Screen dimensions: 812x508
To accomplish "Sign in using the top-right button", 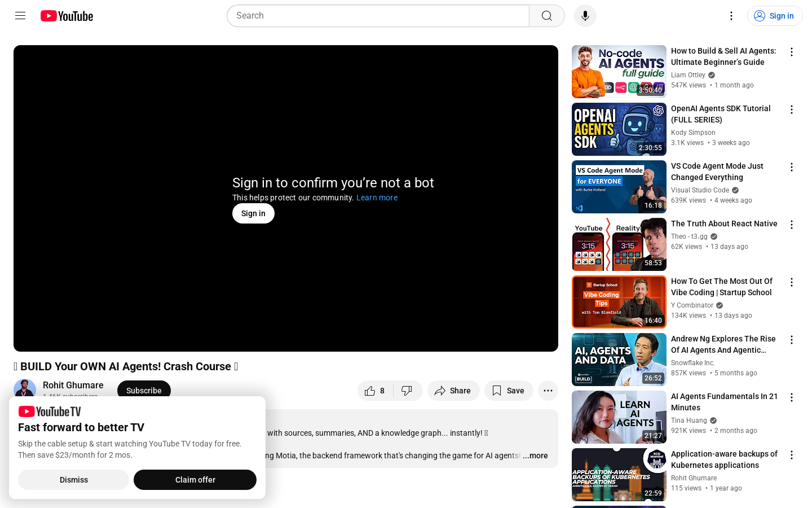I will [x=775, y=16].
